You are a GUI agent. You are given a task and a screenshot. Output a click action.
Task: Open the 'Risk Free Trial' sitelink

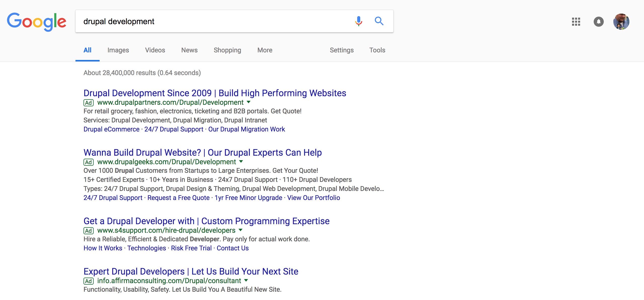tap(191, 248)
